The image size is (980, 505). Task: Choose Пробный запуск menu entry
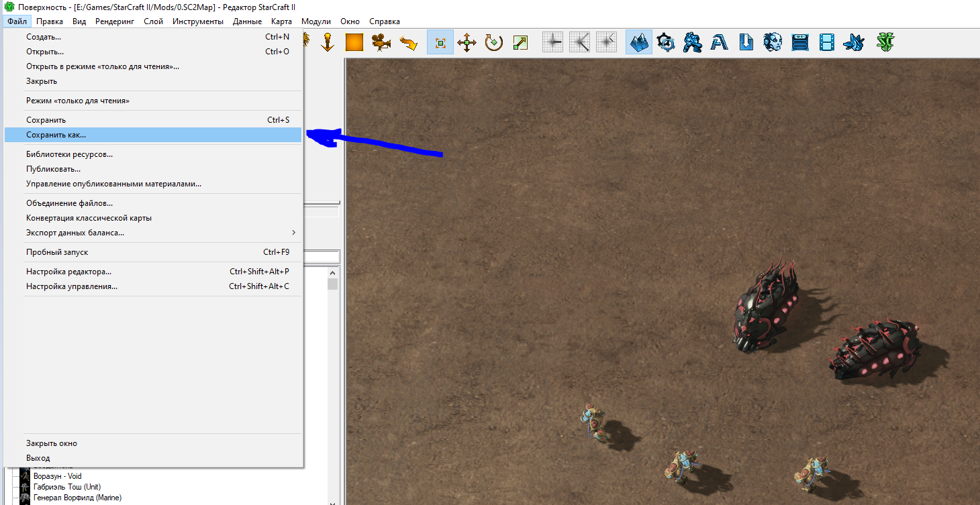coord(153,252)
